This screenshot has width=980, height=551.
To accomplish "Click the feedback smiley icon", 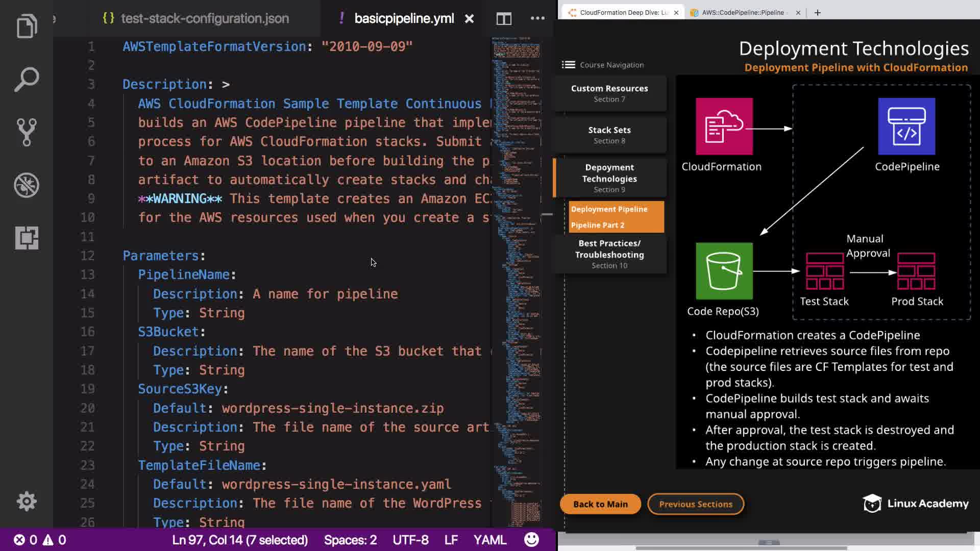I will (531, 540).
